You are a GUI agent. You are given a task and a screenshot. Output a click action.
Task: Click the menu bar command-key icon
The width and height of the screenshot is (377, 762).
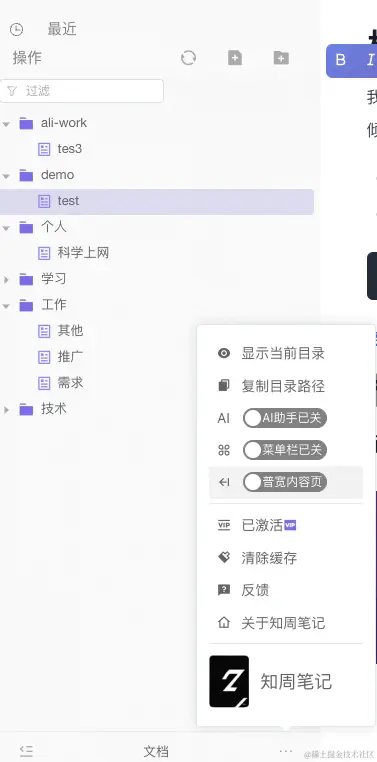(x=223, y=450)
